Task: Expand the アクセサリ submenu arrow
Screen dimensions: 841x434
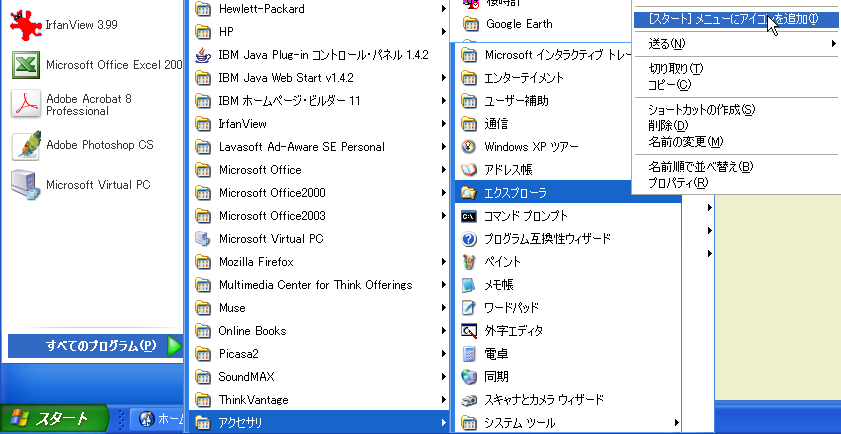Action: tap(444, 422)
